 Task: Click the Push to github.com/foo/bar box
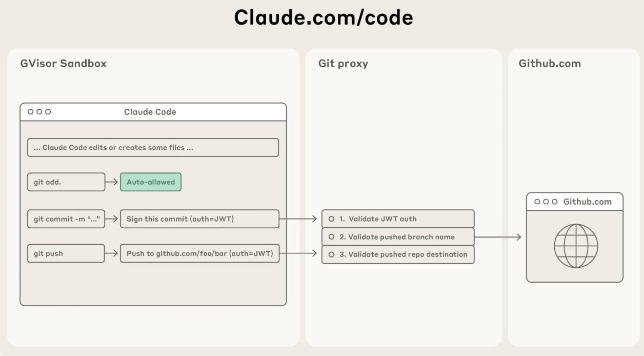(199, 253)
